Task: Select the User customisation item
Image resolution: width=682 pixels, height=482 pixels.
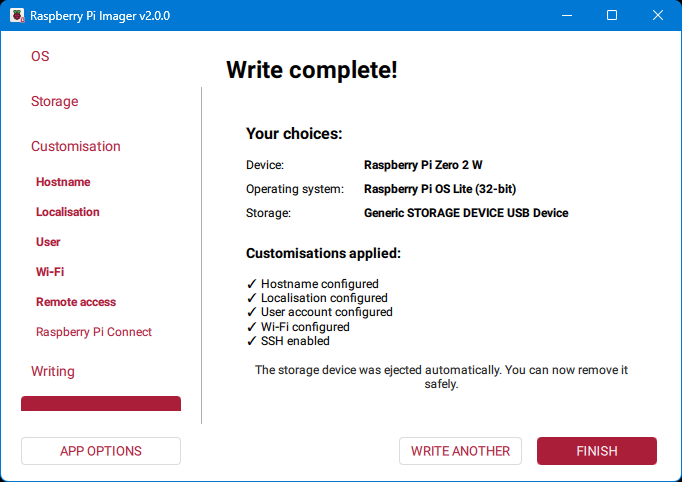Action: 48,242
